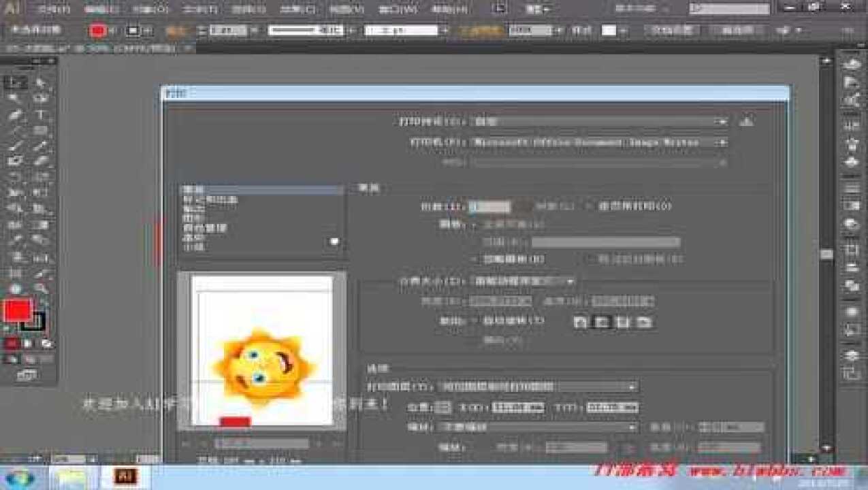The height and width of the screenshot is (490, 868).
Task: Select the portrait orientation icon in Print dialog
Action: click(581, 321)
